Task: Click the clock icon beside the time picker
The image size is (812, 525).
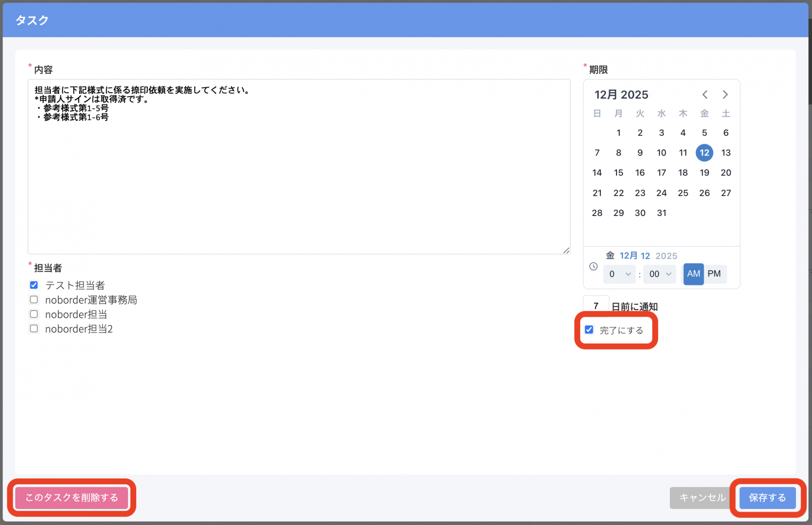Action: coord(593,267)
